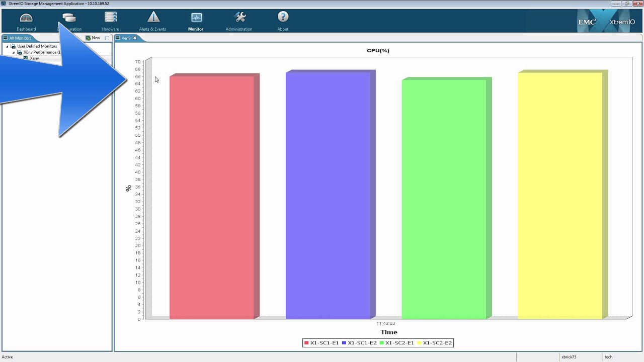Select the Monitor section

pos(196,22)
